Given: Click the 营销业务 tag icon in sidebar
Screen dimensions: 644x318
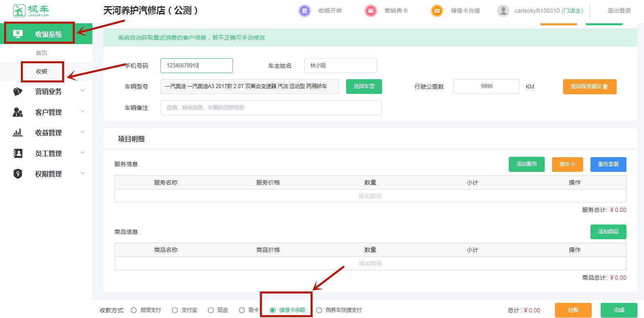Looking at the screenshot, I should click(18, 91).
